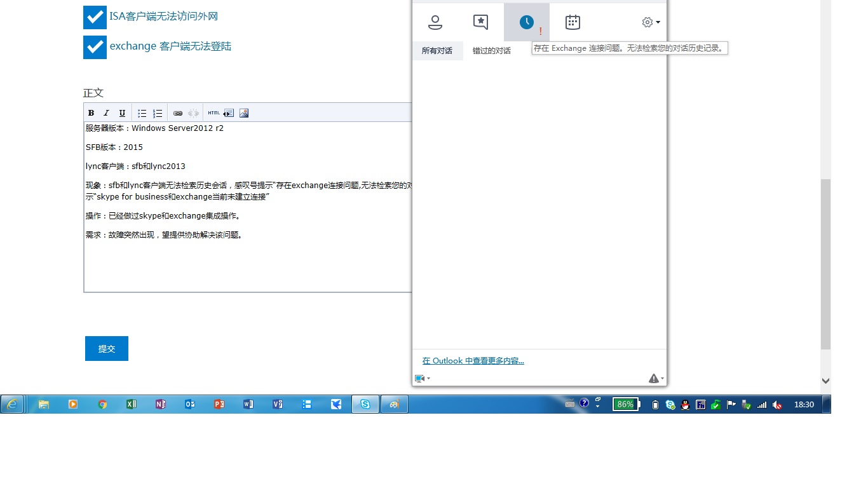Open OneNote from the taskbar
Image resolution: width=868 pixels, height=488 pixels.
(x=161, y=404)
